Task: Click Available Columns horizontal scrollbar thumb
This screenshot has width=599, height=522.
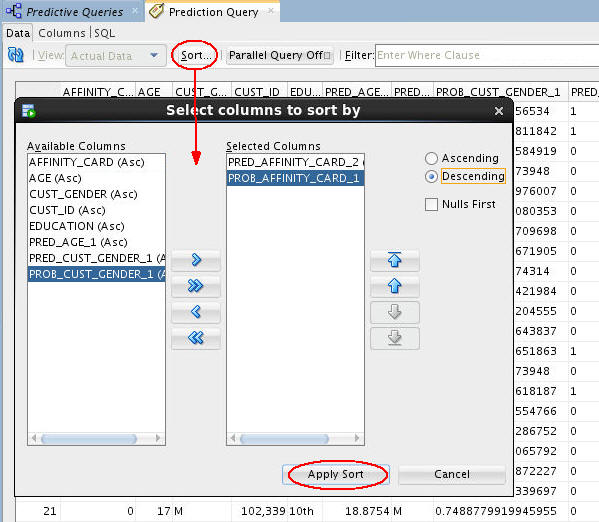Action: [x=89, y=438]
